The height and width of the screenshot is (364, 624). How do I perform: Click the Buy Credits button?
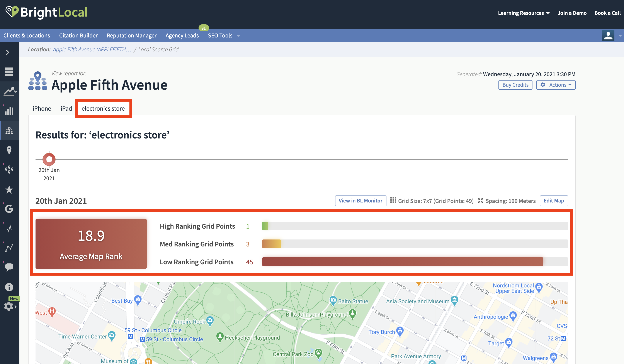point(515,85)
